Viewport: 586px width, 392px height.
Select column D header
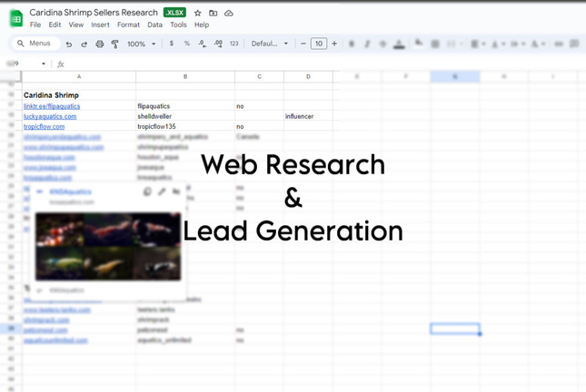coord(308,76)
